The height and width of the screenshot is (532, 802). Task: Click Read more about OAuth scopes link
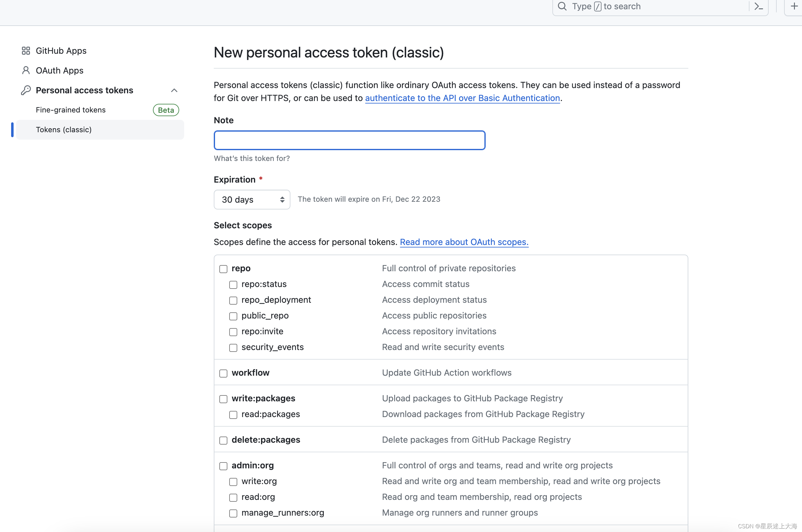click(464, 242)
